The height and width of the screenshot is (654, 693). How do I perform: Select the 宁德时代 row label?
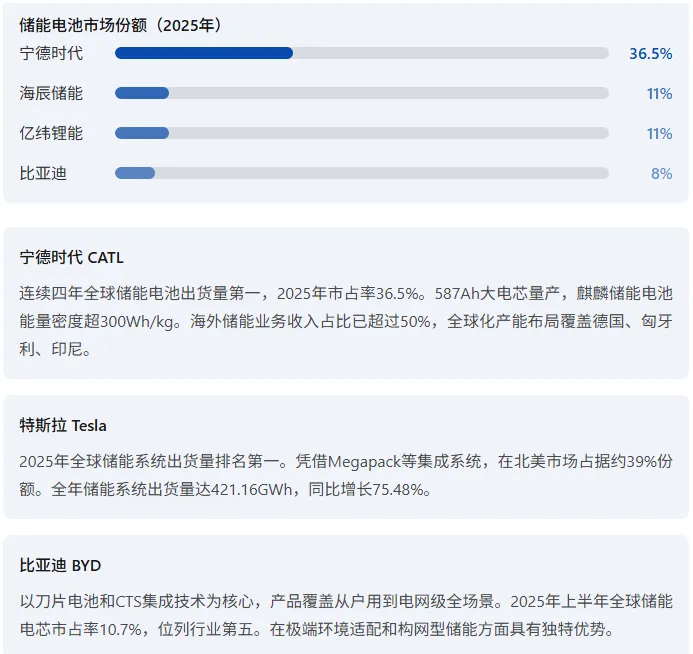(x=51, y=53)
